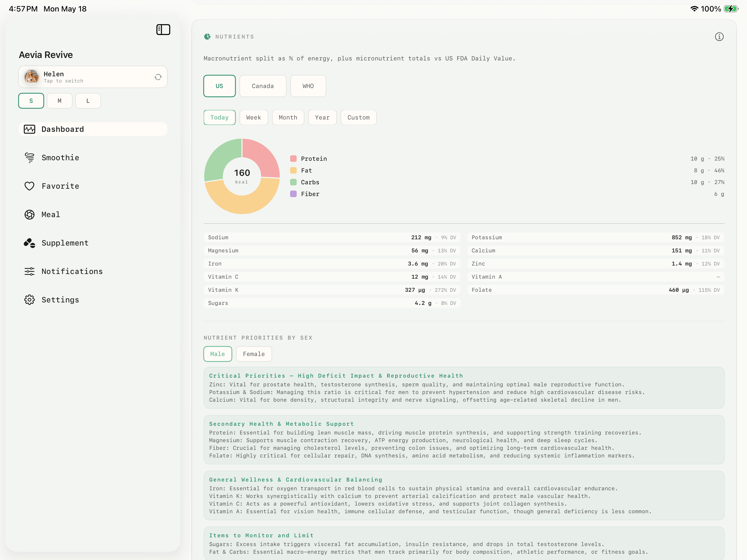The height and width of the screenshot is (560, 747).
Task: Tap the profile switch refresh icon
Action: 158,77
